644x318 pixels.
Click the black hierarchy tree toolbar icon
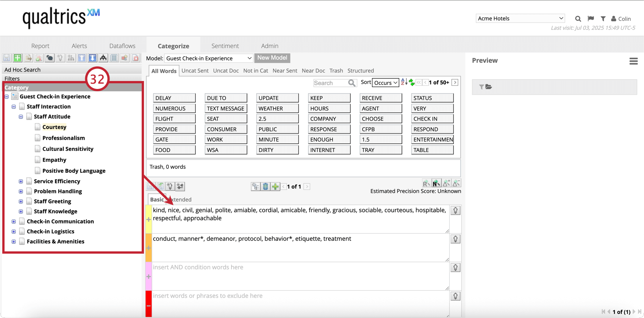[x=103, y=58]
